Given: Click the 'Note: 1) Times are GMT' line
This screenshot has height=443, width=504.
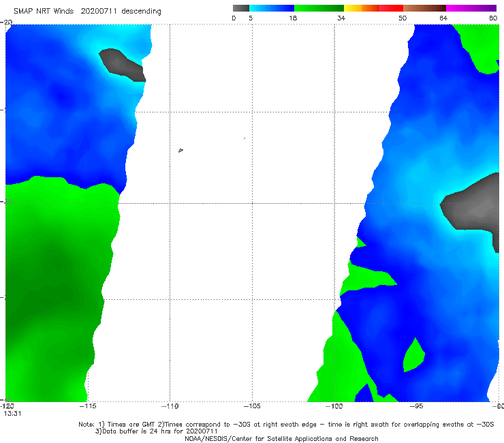Looking at the screenshot, I should (x=286, y=425).
